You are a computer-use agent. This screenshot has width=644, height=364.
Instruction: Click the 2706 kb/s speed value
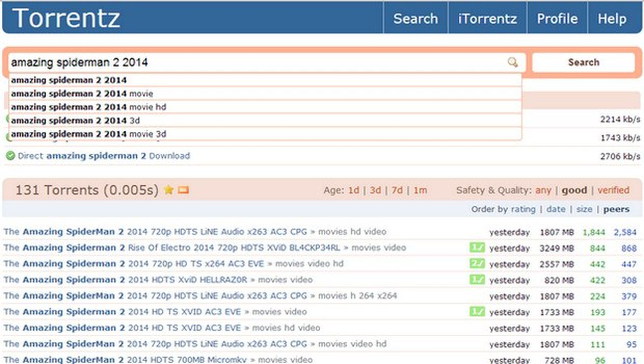coord(620,156)
